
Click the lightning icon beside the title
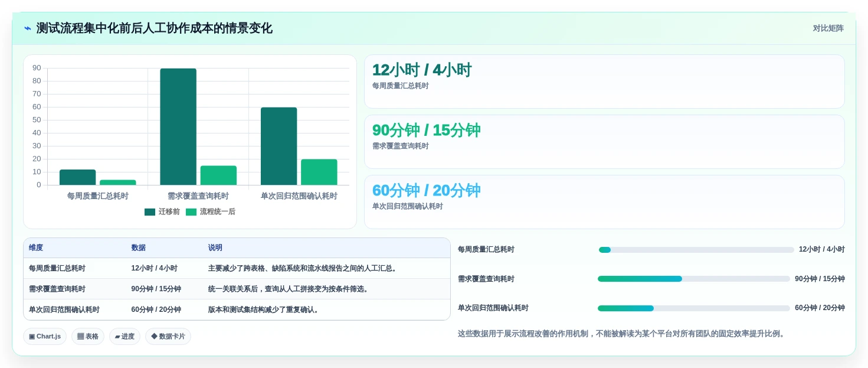click(x=28, y=28)
